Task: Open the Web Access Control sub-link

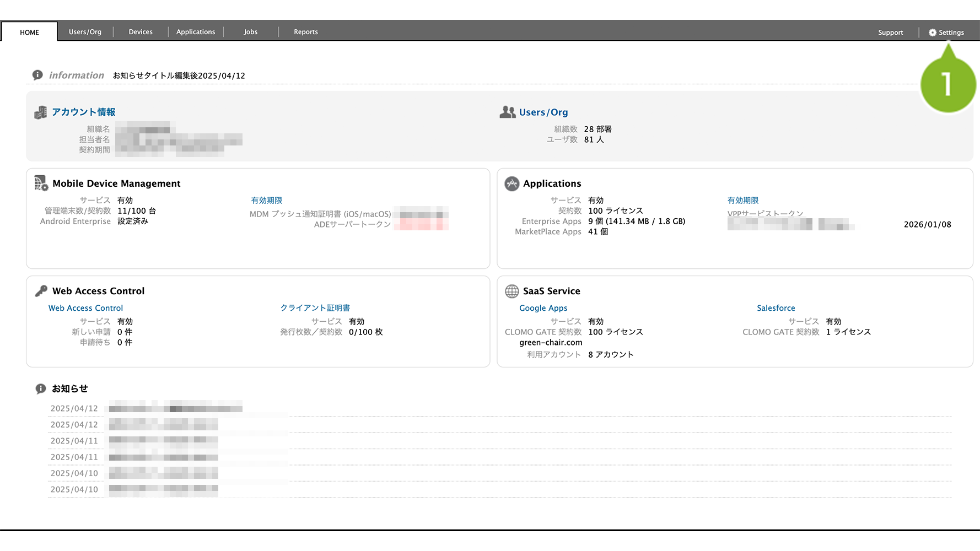Action: coord(85,308)
